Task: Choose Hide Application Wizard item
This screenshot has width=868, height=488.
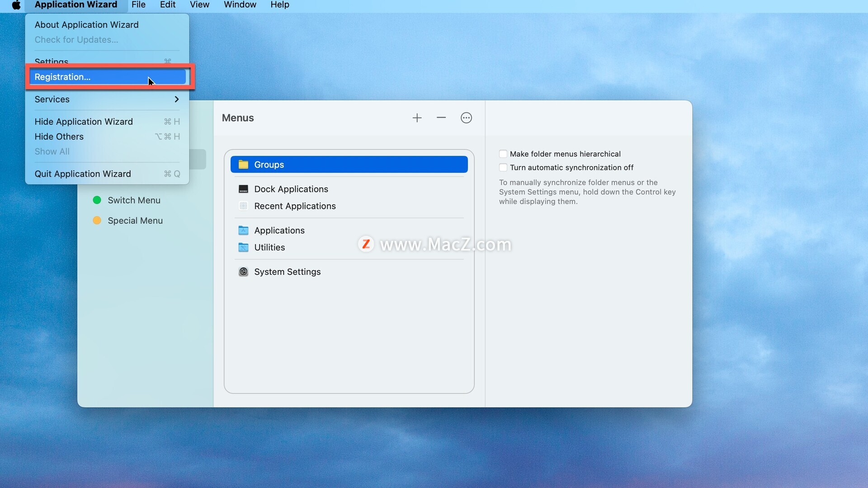Action: point(84,122)
